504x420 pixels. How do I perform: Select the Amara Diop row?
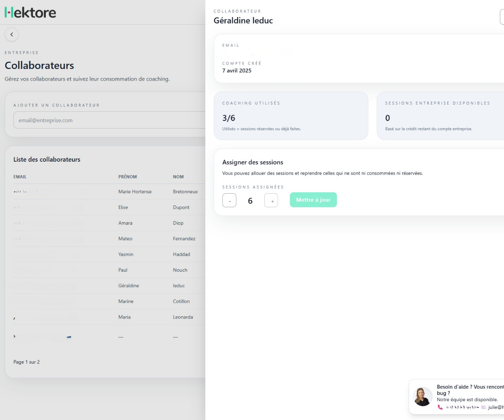(125, 223)
